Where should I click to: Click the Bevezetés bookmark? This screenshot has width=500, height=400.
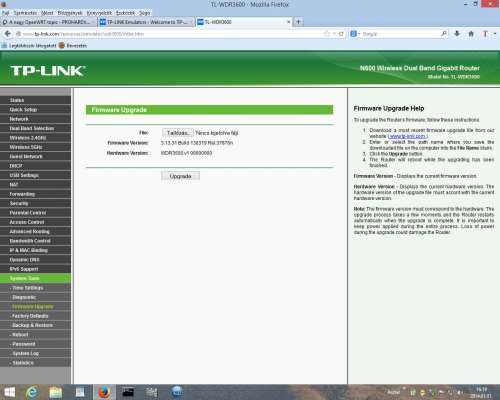(x=73, y=45)
